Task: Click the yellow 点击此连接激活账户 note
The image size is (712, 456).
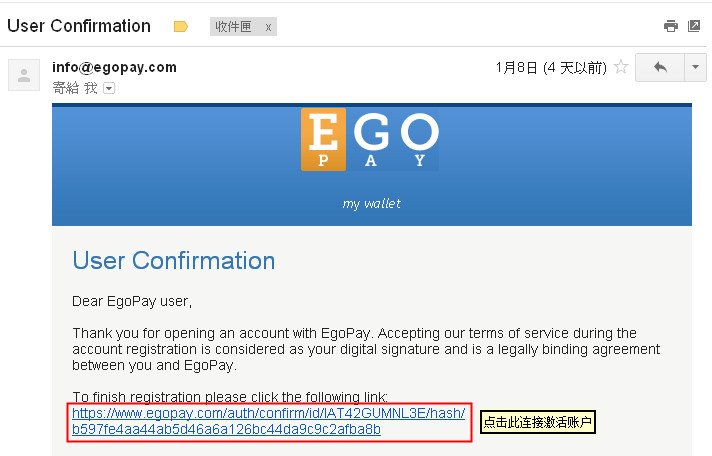Action: (538, 422)
